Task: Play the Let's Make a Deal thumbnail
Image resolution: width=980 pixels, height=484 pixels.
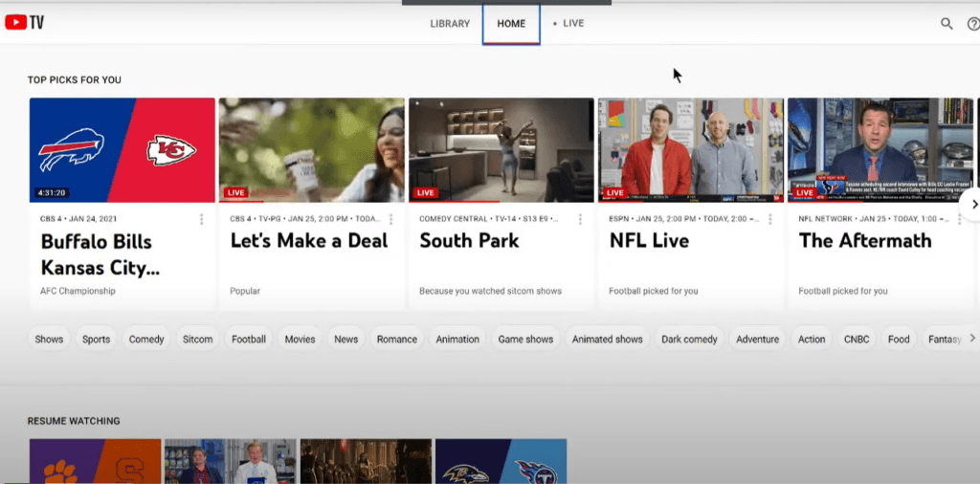Action: pos(311,150)
